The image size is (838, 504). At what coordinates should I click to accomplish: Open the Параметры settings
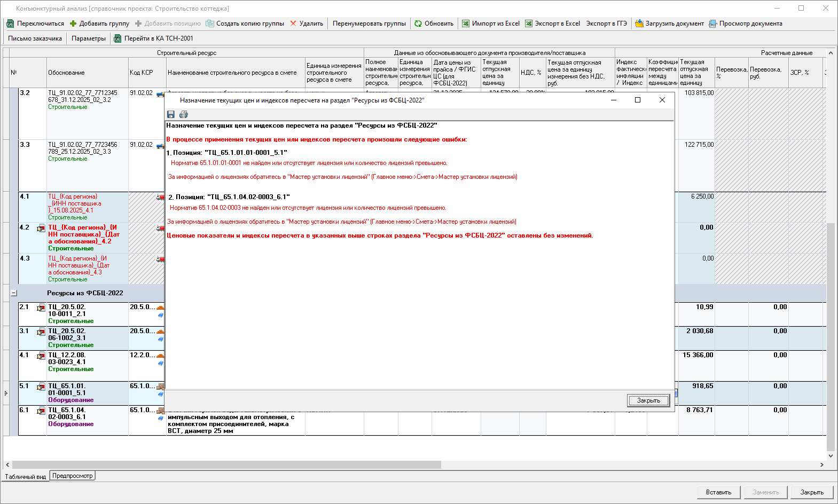coord(89,38)
